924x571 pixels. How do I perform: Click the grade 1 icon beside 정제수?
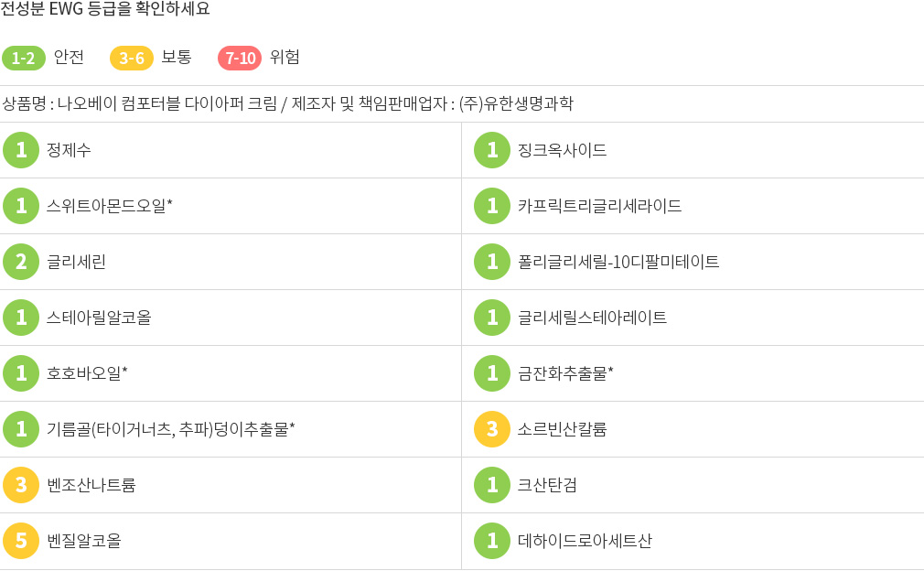21,150
